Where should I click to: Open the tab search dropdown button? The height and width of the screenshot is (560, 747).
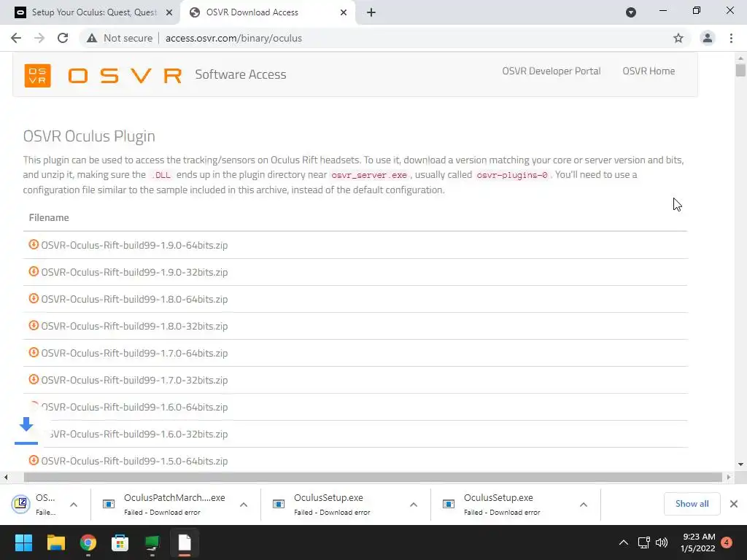pyautogui.click(x=631, y=12)
